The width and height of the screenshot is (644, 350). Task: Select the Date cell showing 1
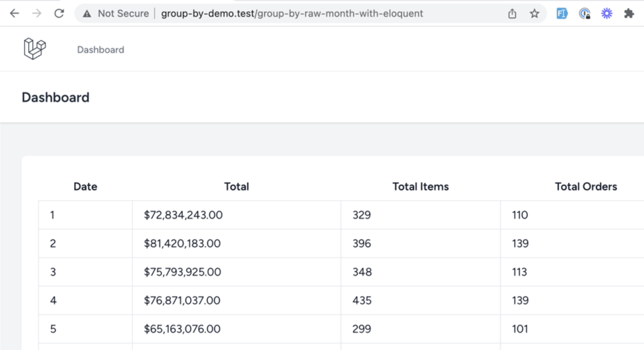85,215
